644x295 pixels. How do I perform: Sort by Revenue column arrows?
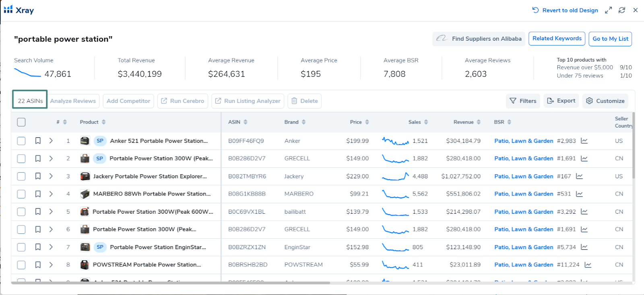(479, 122)
